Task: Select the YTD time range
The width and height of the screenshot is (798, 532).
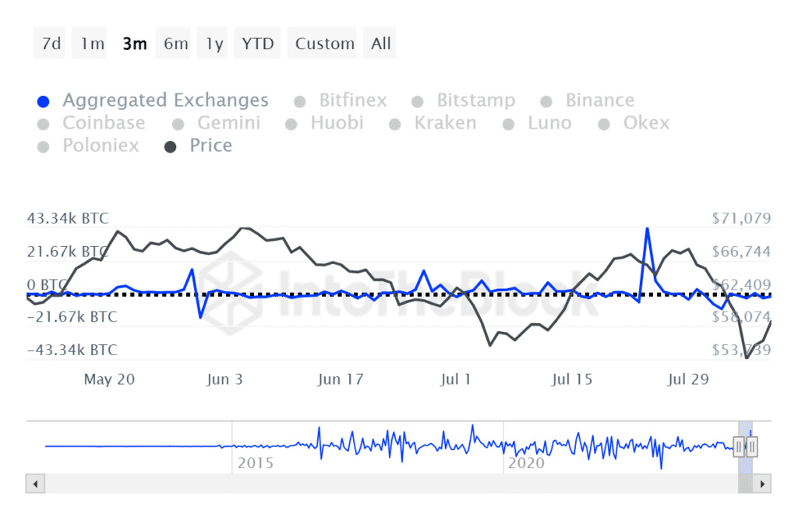Action: click(257, 44)
